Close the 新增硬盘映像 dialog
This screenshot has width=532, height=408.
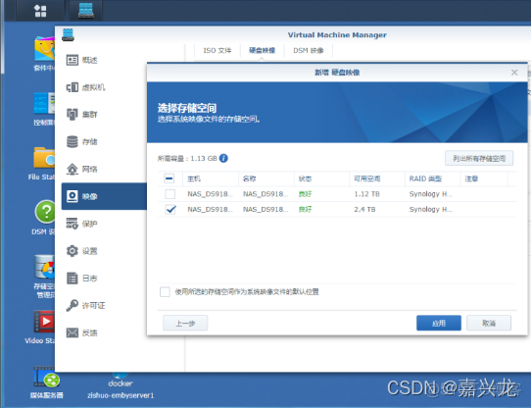click(514, 73)
